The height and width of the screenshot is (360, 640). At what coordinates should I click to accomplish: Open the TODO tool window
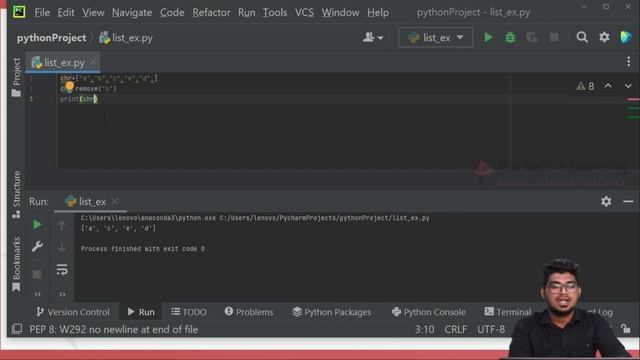(x=189, y=312)
